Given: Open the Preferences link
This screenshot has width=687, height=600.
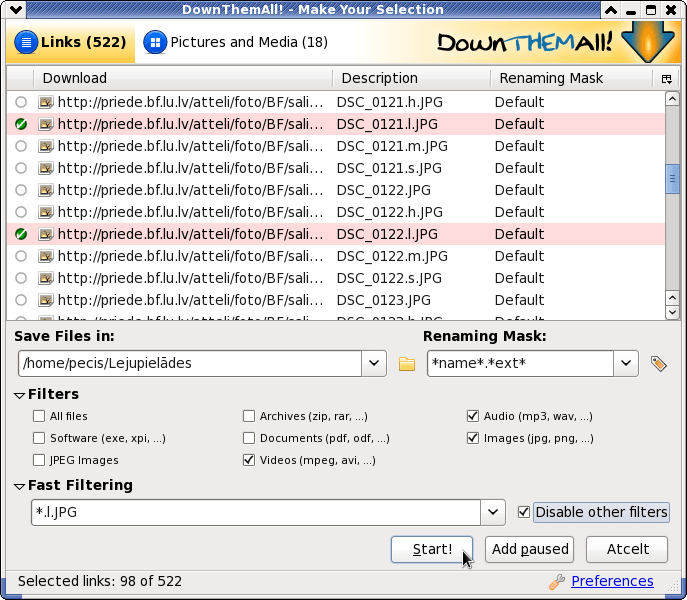Looking at the screenshot, I should click(x=612, y=581).
